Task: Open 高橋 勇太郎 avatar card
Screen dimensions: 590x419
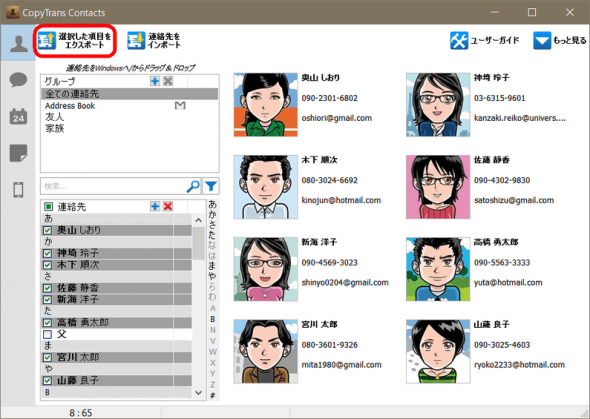Action: pos(438,269)
